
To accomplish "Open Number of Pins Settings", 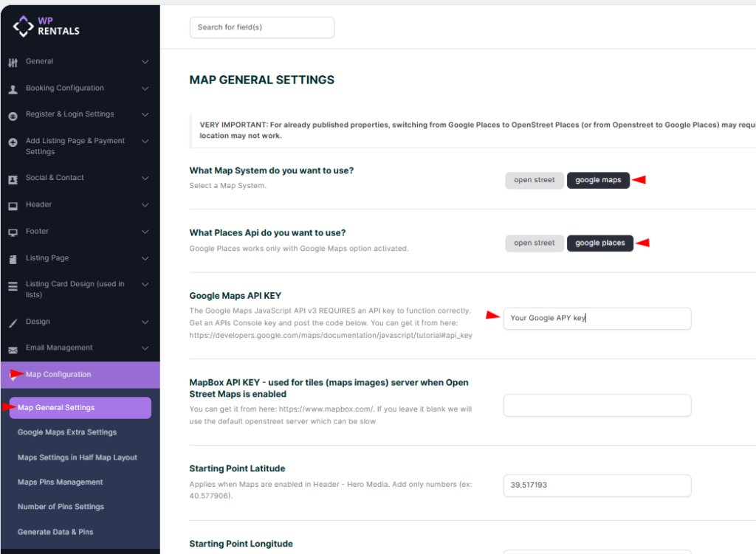I will click(61, 507).
